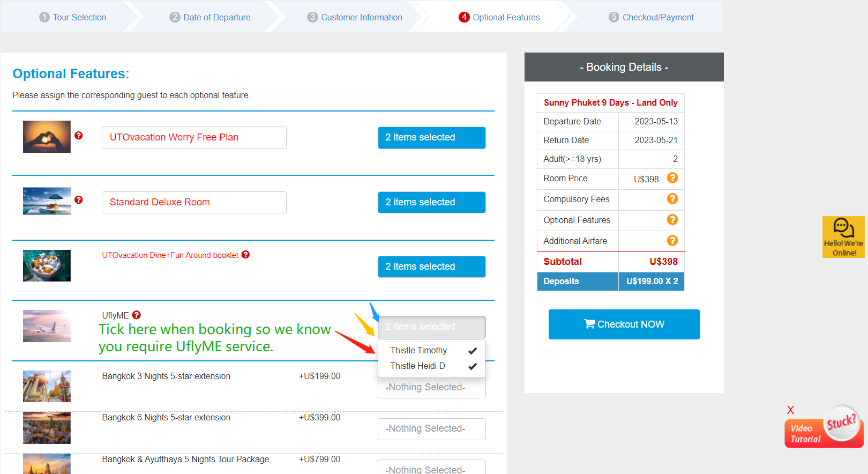Open Standard Deluxe Room guest dropdown
This screenshot has width=868, height=474.
pyautogui.click(x=432, y=202)
